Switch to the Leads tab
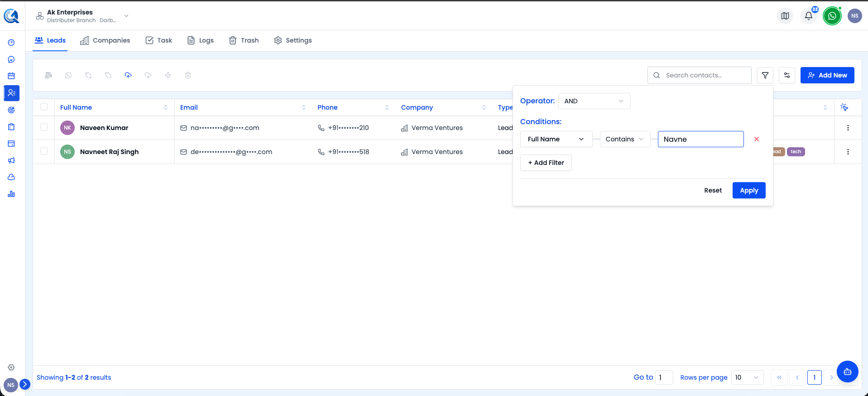Image resolution: width=868 pixels, height=396 pixels. (50, 40)
